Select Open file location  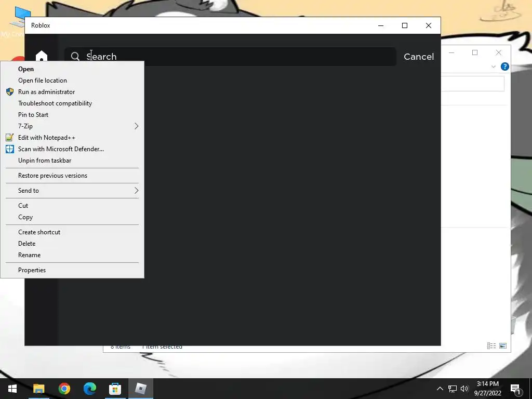click(x=72, y=81)
